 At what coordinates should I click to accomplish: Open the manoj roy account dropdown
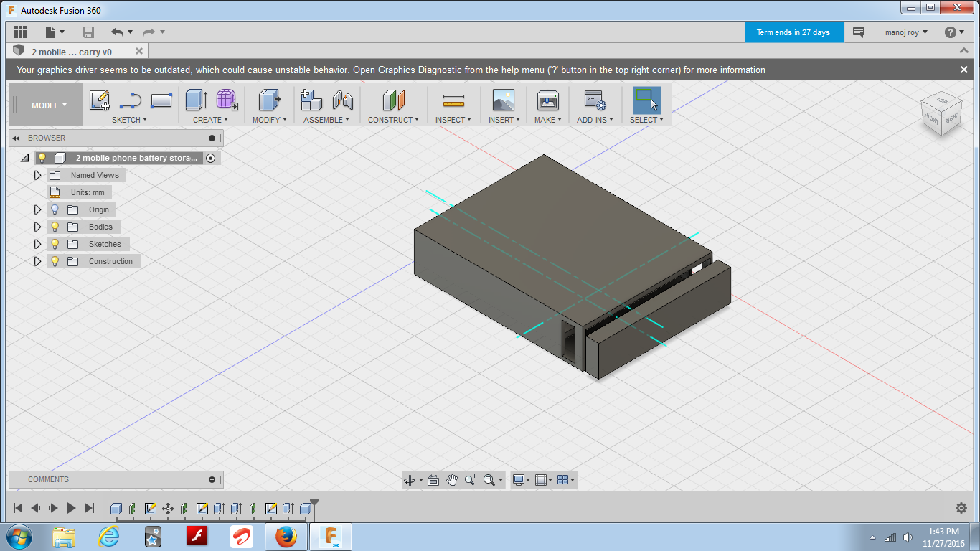(x=906, y=32)
